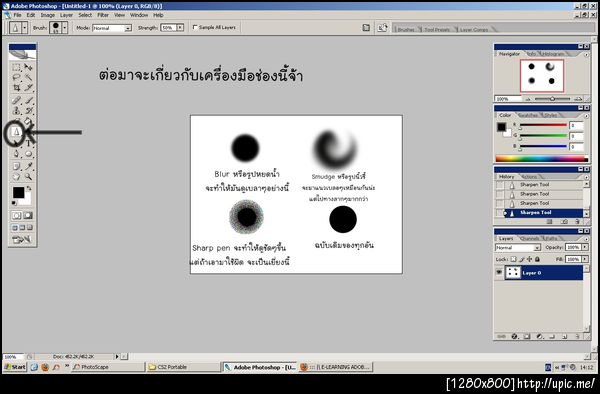The width and height of the screenshot is (600, 394).
Task: Enable Sample All Layers checkbox
Action: coord(195,27)
